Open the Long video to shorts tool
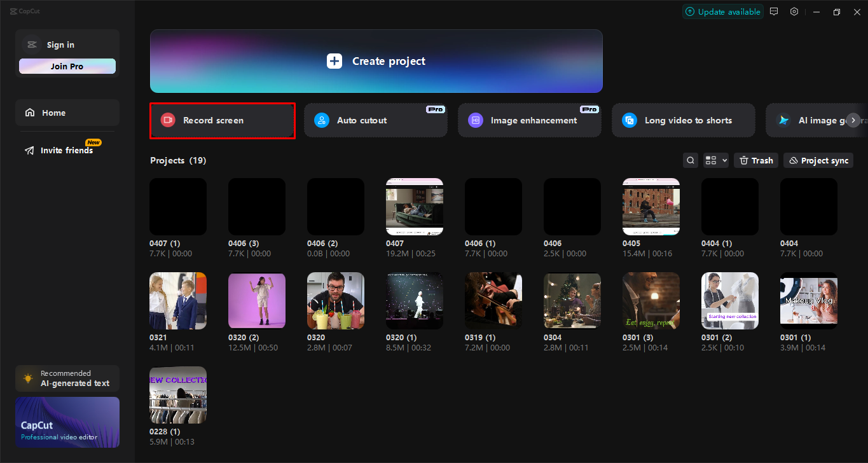This screenshot has height=463, width=868. pos(683,120)
